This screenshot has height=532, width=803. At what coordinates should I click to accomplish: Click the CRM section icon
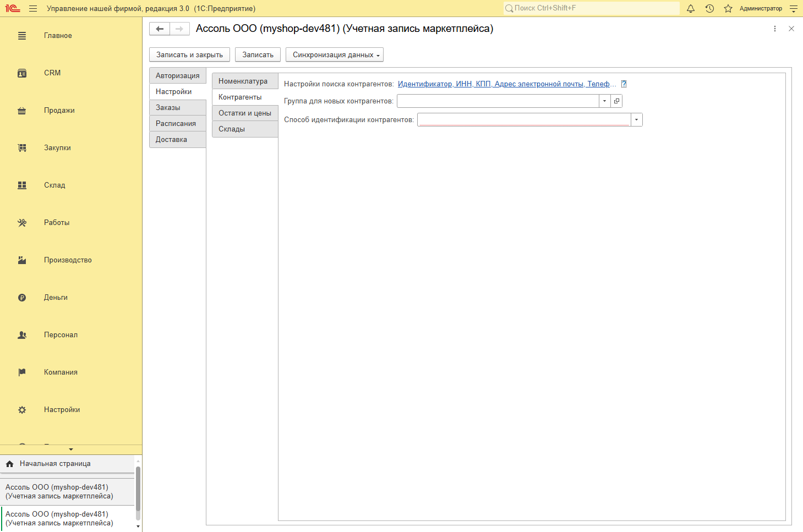click(22, 73)
